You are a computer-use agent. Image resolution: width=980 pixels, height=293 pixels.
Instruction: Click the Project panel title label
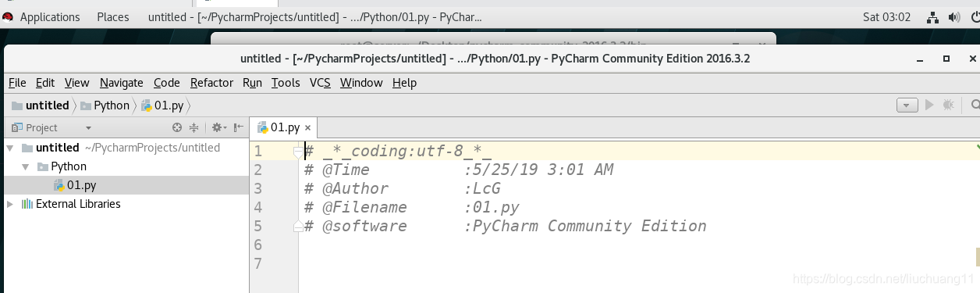(41, 128)
